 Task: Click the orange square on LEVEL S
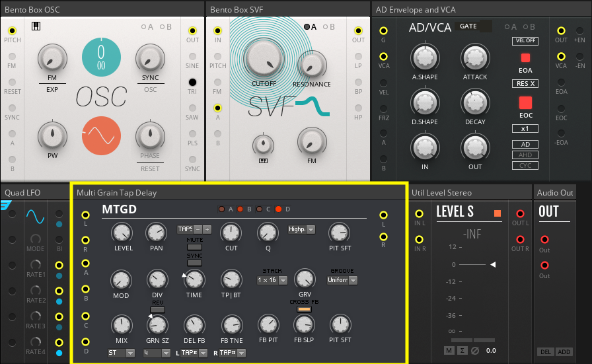click(x=498, y=213)
